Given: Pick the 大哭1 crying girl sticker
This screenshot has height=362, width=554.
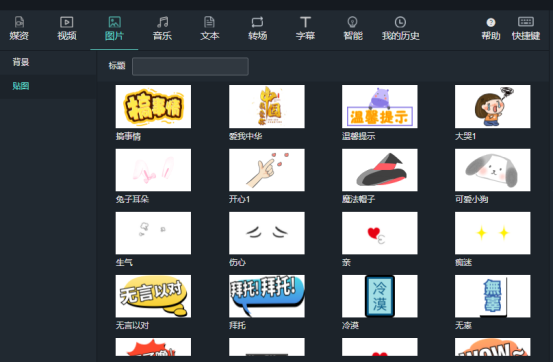Looking at the screenshot, I should click(493, 106).
